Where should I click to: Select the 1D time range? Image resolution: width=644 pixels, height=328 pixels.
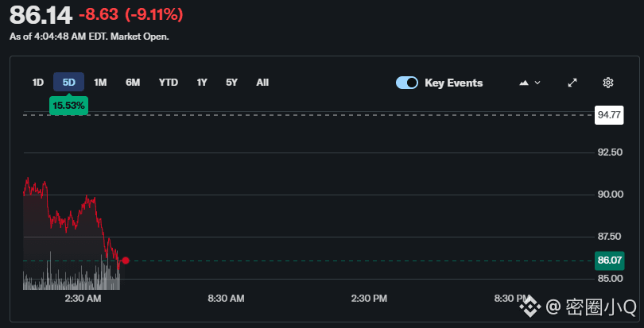[38, 83]
